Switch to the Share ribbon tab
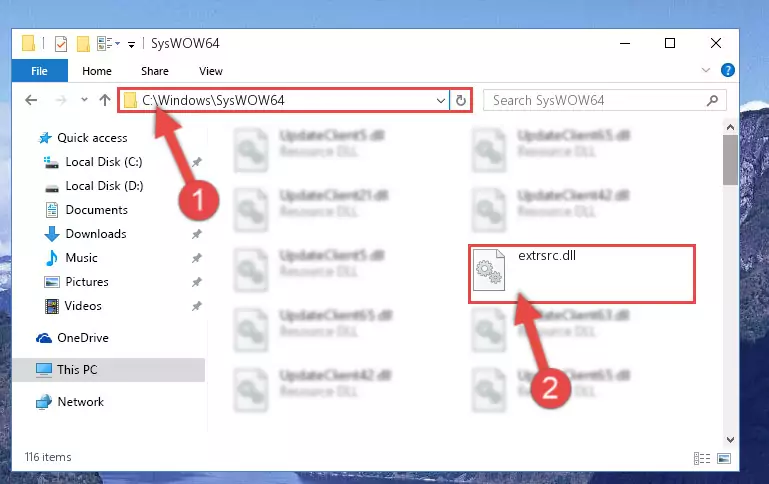769x484 pixels. click(154, 71)
